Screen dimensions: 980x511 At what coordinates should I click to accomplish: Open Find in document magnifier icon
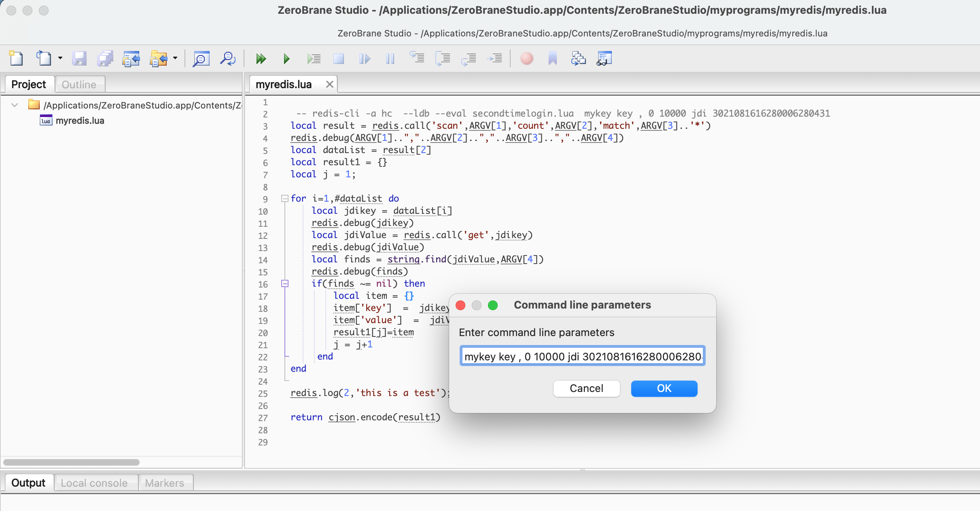tap(201, 59)
